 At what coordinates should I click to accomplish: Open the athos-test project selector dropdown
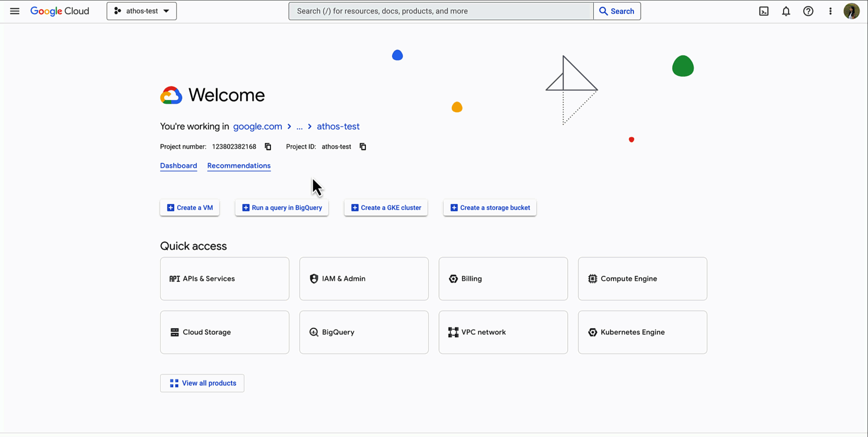pos(142,11)
